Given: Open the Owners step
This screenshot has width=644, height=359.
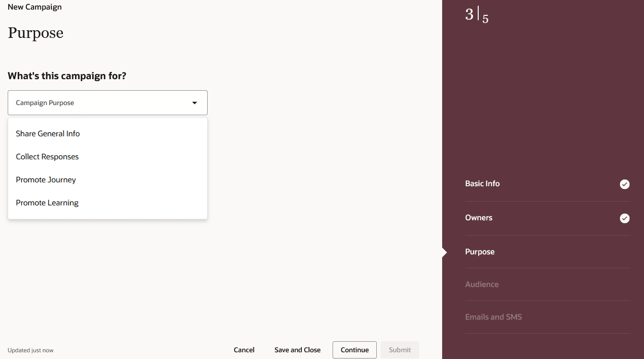Looking at the screenshot, I should (x=479, y=217).
